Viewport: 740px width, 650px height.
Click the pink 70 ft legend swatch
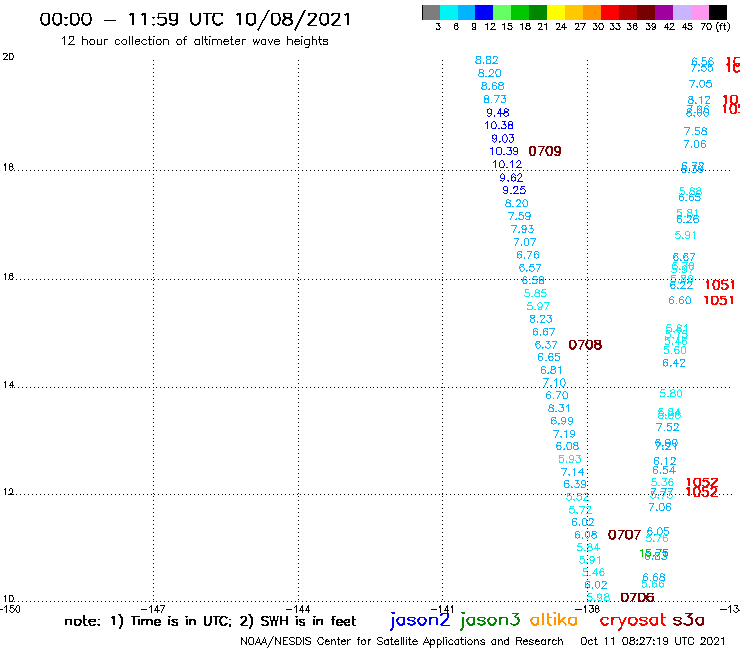coord(700,12)
